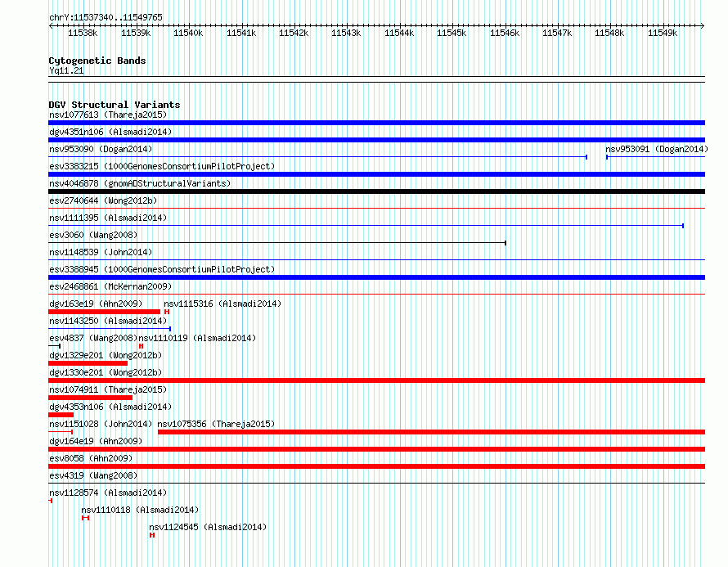The height and width of the screenshot is (567, 728).
Task: Click esv3388945 (1000GenomesConsortiumPilotProject) label
Action: [162, 269]
